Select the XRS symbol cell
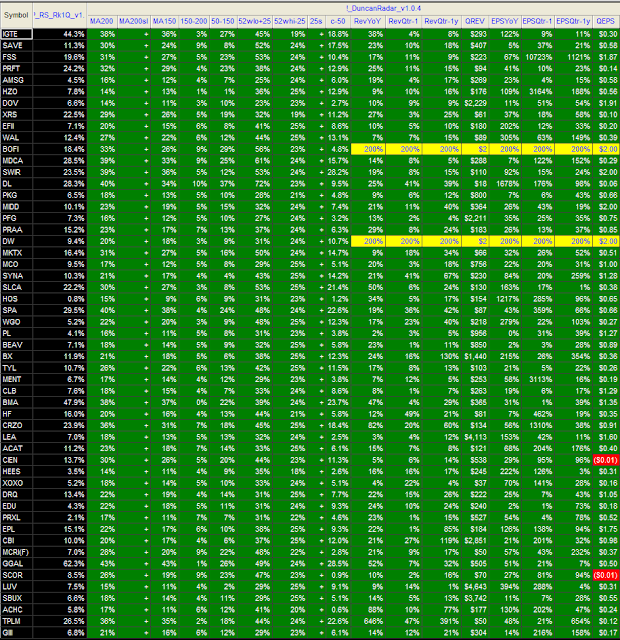This screenshot has width=620, height=640. (16, 115)
